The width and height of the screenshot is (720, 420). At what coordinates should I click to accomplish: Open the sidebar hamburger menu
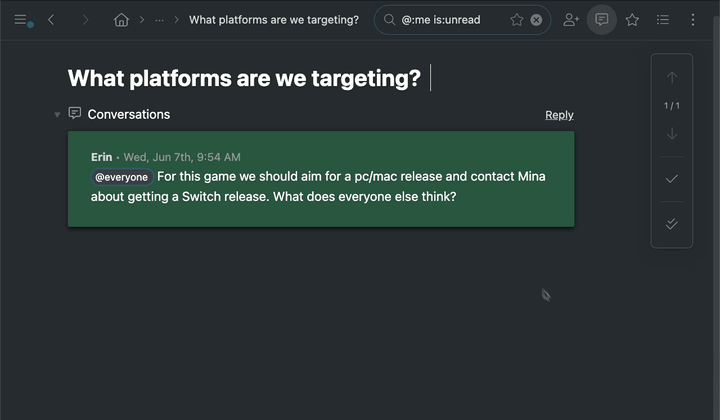pyautogui.click(x=20, y=19)
